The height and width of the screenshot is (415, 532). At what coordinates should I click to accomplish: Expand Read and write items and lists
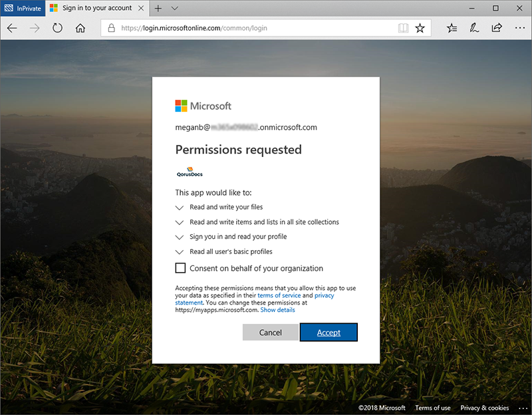(179, 222)
